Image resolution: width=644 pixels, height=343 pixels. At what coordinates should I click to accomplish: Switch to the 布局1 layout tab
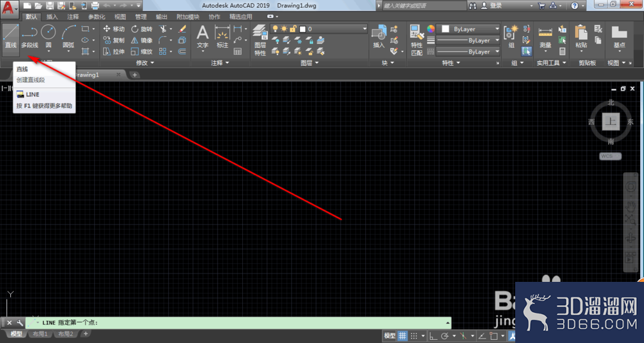(x=40, y=334)
